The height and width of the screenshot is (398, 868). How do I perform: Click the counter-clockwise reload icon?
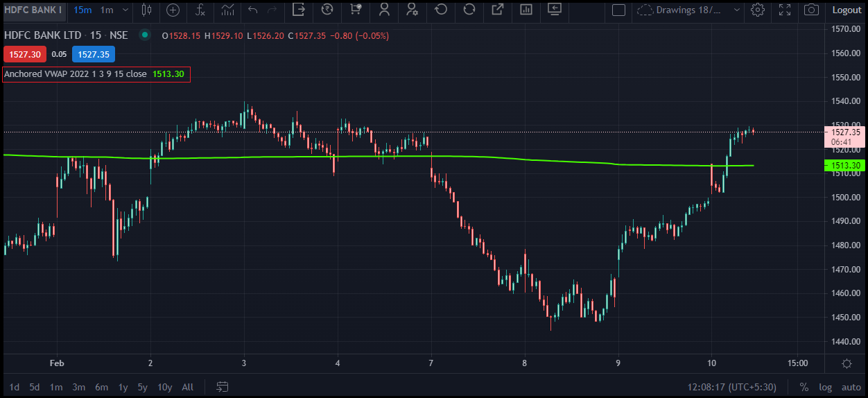click(440, 10)
